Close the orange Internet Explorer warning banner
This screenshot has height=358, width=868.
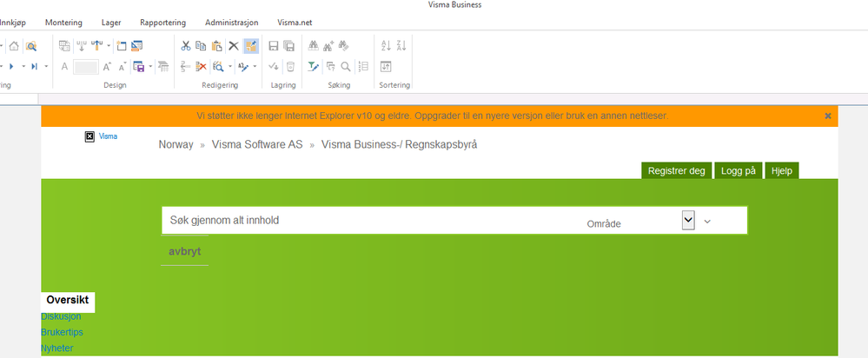coord(827,116)
